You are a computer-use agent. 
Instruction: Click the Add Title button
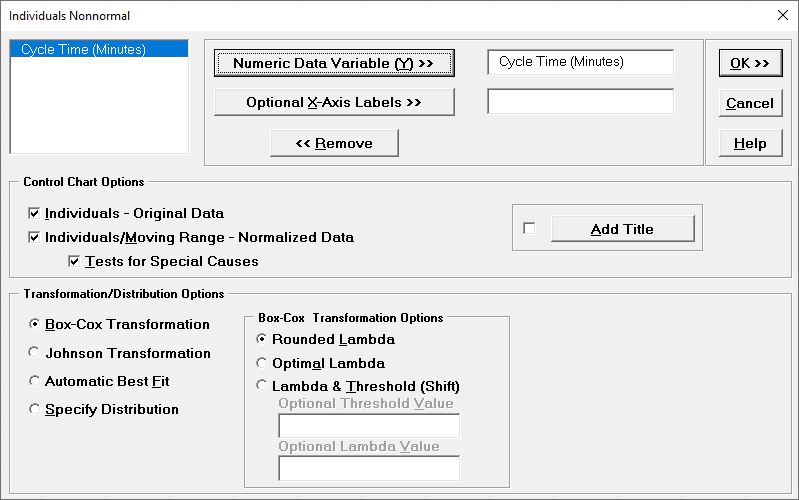click(x=622, y=229)
